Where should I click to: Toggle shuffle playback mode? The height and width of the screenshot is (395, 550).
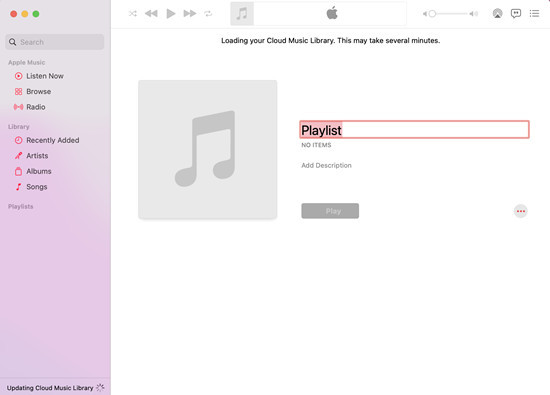[133, 14]
